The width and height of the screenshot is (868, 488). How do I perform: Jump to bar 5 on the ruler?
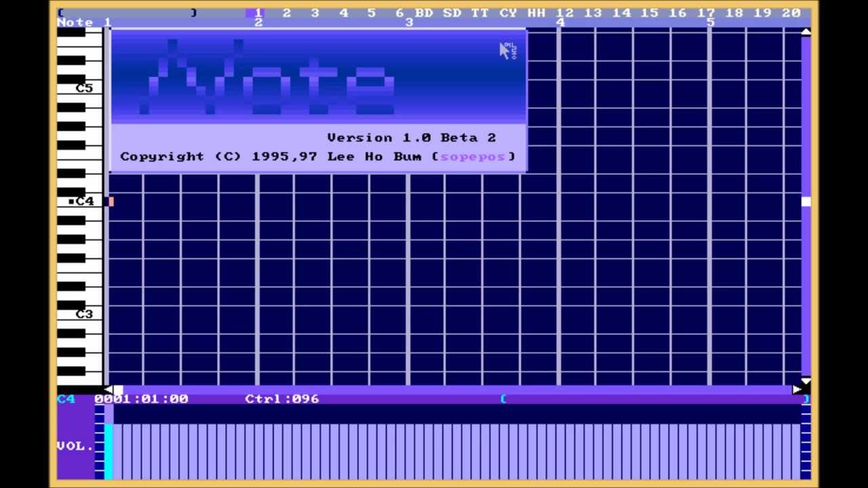tap(711, 22)
